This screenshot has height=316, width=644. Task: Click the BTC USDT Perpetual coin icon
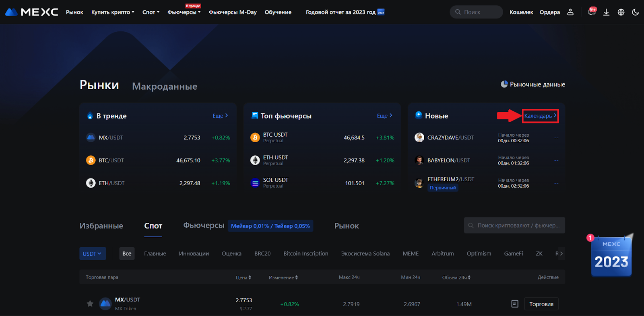tap(255, 137)
